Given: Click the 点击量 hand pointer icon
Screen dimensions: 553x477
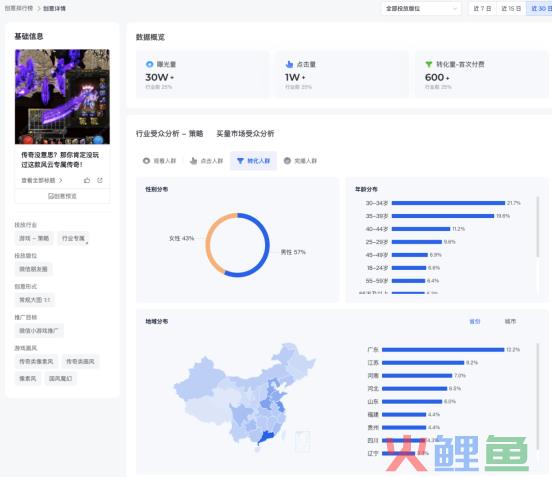Looking at the screenshot, I should [289, 64].
